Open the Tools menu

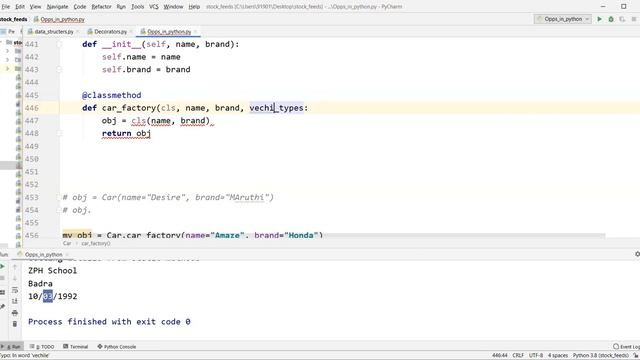[138, 7]
